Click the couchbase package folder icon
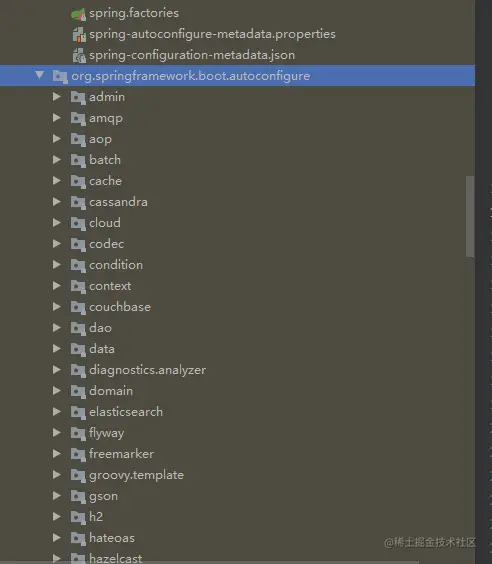Screen dimensions: 492x564 pos(78,308)
